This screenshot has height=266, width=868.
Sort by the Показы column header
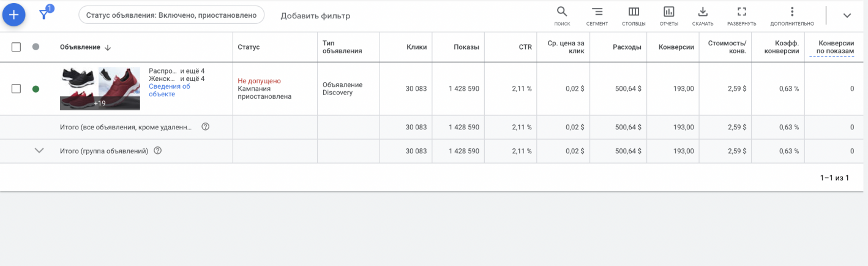pyautogui.click(x=466, y=47)
